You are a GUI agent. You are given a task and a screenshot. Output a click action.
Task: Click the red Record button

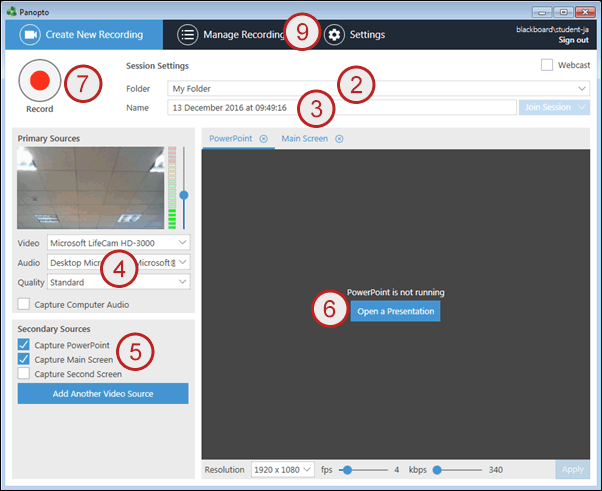coord(40,81)
